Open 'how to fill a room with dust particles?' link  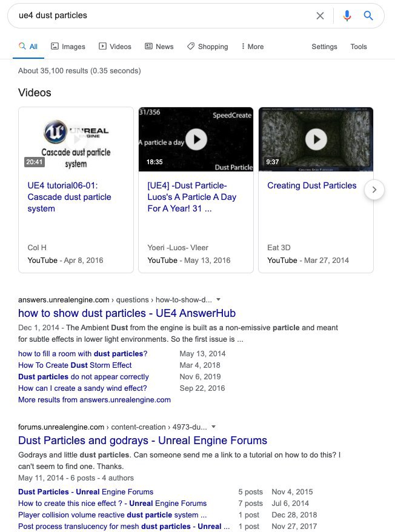tap(83, 353)
